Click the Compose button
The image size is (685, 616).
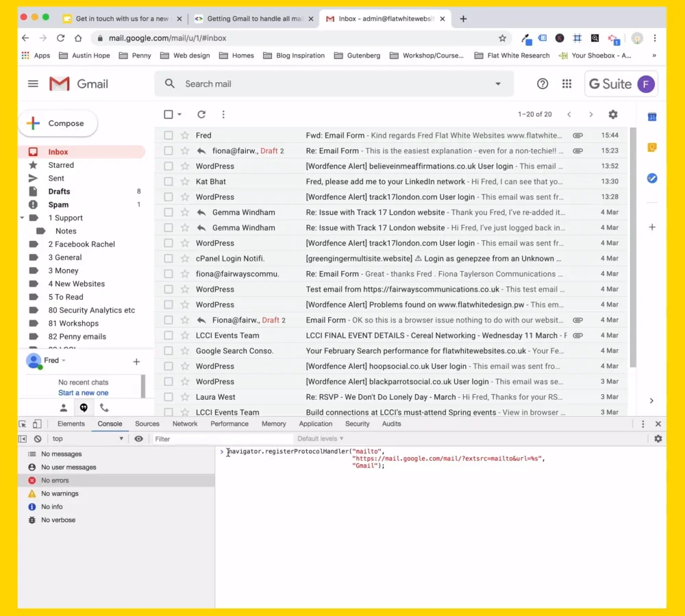(x=58, y=124)
